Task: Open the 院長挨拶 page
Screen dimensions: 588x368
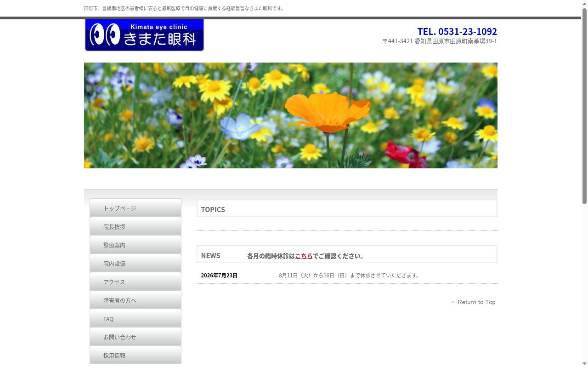Action: tap(136, 226)
